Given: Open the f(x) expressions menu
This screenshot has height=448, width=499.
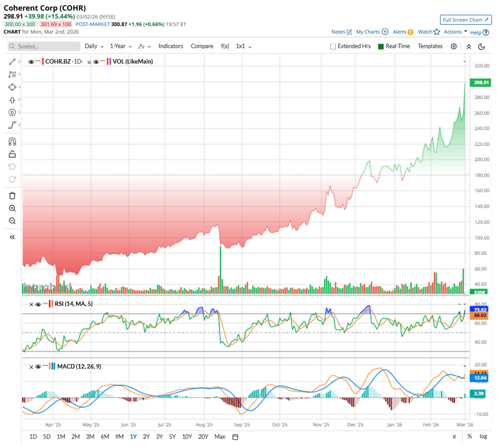Looking at the screenshot, I should pos(225,46).
